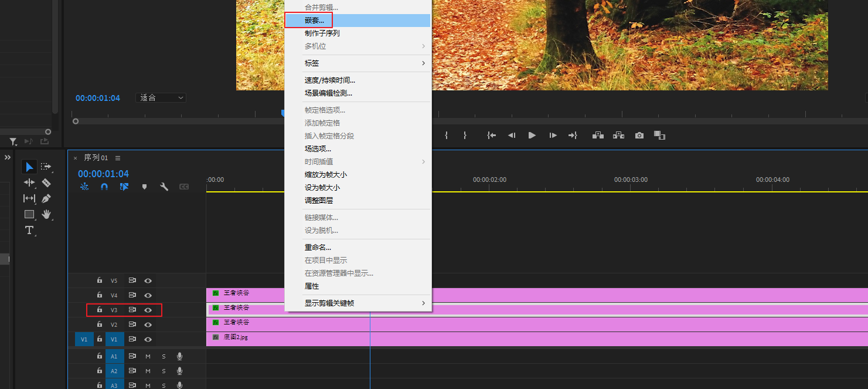
Task: Select the Type tool
Action: (x=29, y=230)
